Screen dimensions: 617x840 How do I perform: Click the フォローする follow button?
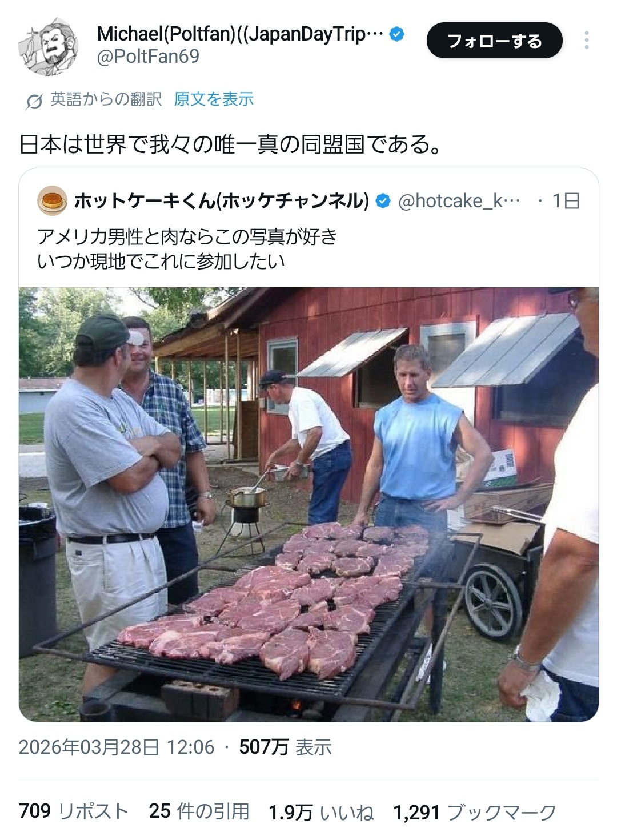coord(494,41)
